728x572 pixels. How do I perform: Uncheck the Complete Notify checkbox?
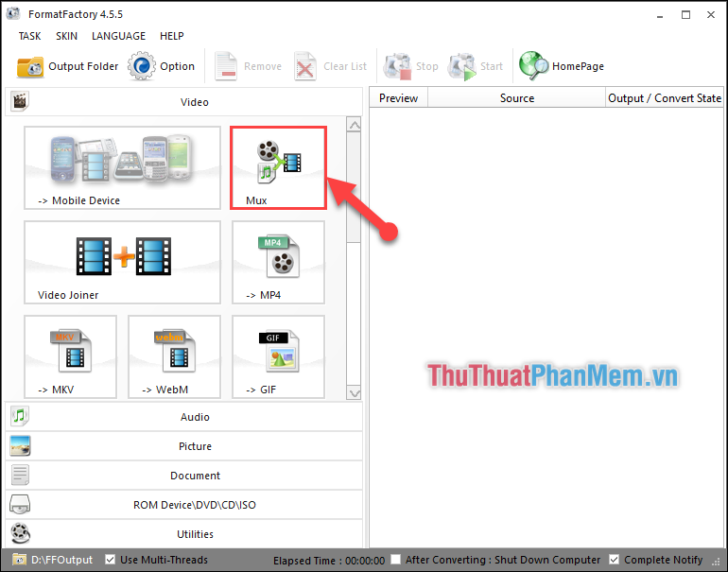pos(615,560)
